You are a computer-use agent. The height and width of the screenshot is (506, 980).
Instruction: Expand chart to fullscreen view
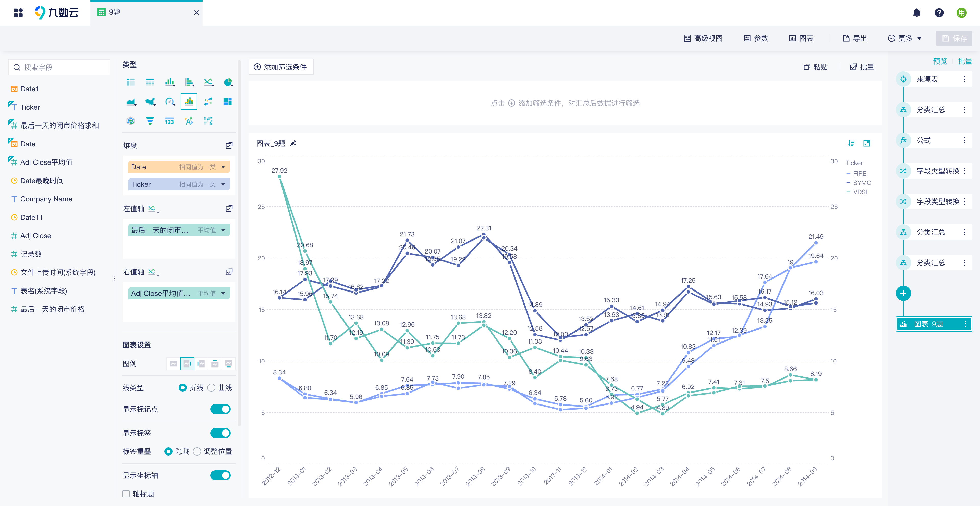coord(867,143)
